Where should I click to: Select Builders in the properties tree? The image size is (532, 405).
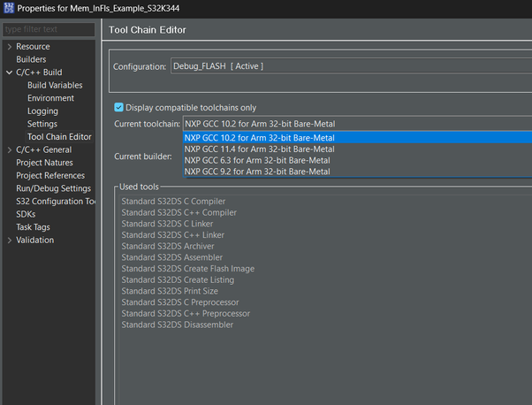tap(31, 59)
